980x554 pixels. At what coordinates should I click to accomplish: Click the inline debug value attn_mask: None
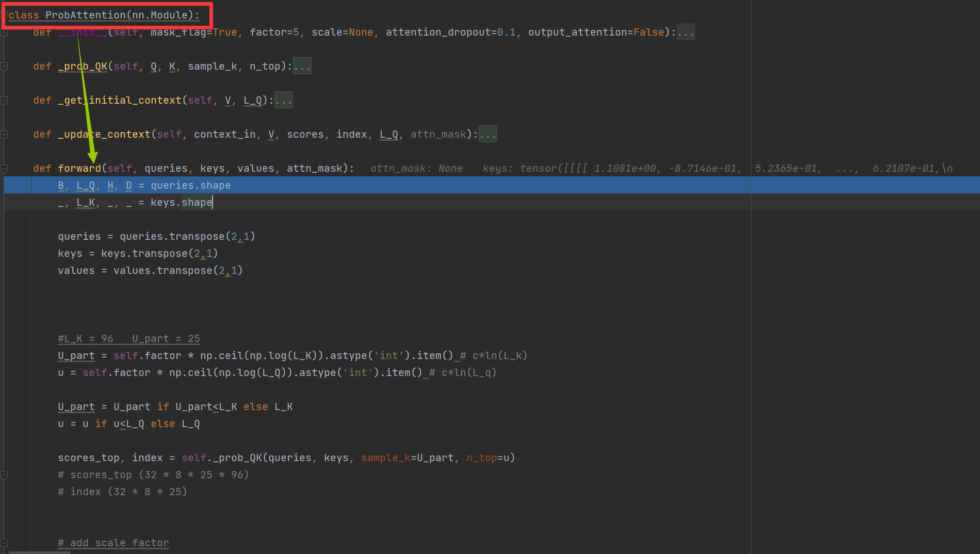(x=416, y=168)
